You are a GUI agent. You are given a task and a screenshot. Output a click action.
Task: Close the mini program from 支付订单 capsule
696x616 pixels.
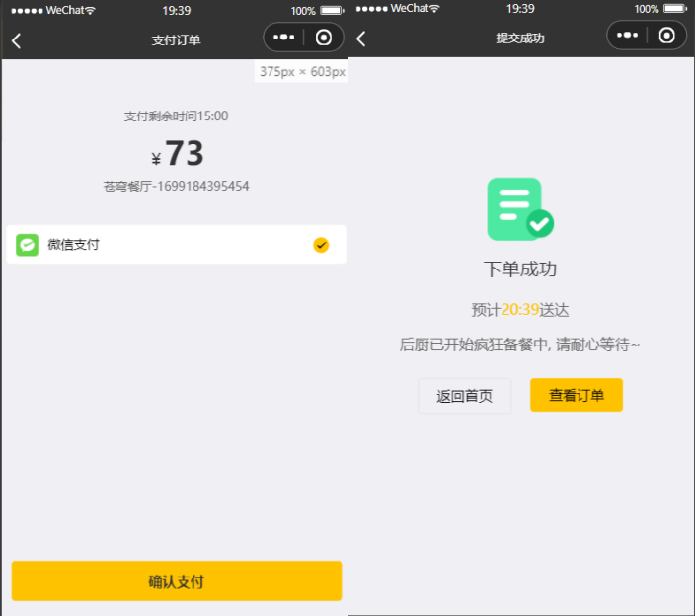(x=324, y=38)
